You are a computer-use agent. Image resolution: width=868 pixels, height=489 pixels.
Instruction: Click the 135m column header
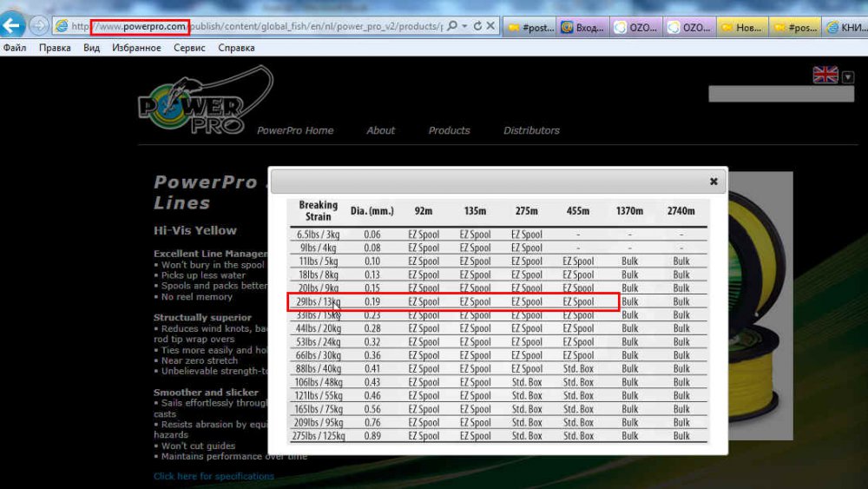475,211
